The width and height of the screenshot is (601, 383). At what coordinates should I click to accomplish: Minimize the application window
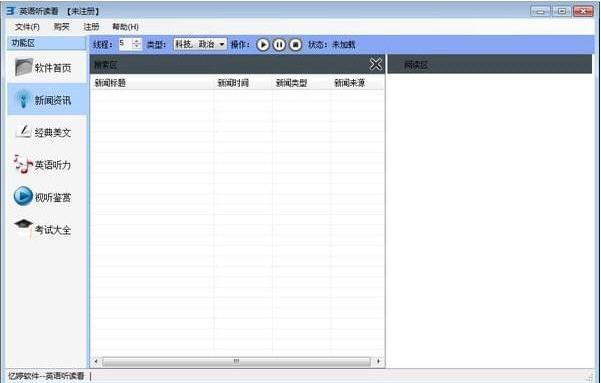540,11
